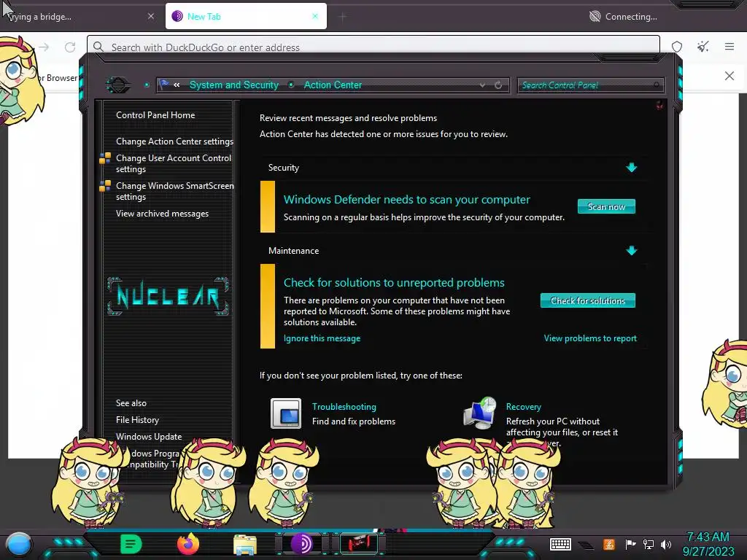Switch to the 'Trying a bridge' tab
This screenshot has height=560, width=747.
tap(81, 16)
